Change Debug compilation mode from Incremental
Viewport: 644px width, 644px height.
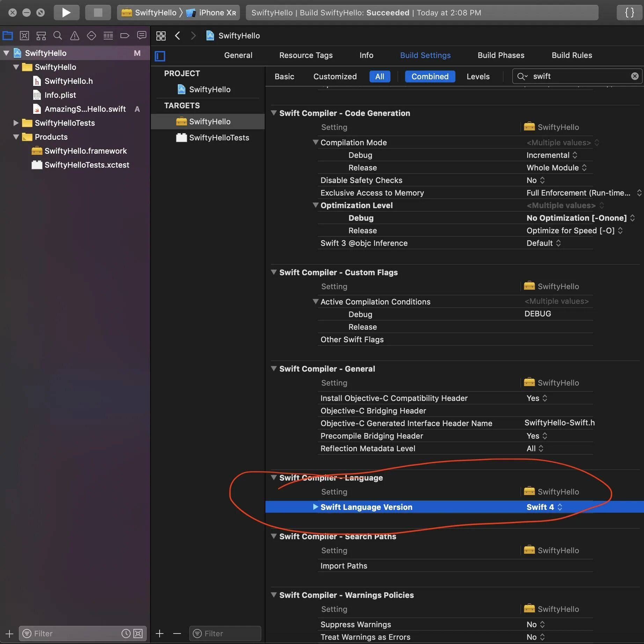point(552,155)
